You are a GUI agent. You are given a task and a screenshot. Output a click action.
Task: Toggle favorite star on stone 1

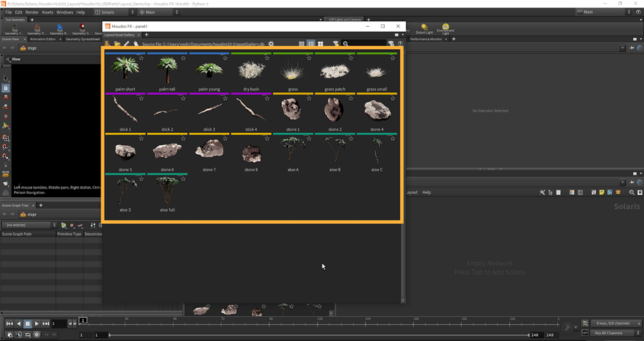coord(309,98)
